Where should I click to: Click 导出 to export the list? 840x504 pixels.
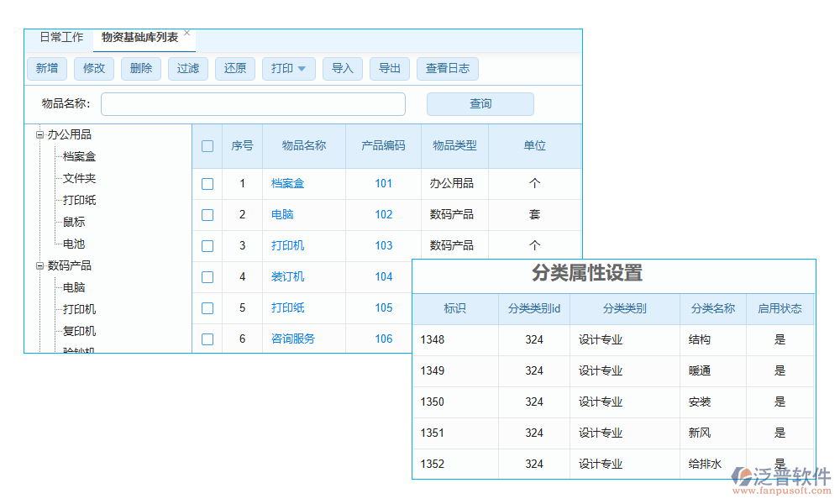pyautogui.click(x=389, y=69)
